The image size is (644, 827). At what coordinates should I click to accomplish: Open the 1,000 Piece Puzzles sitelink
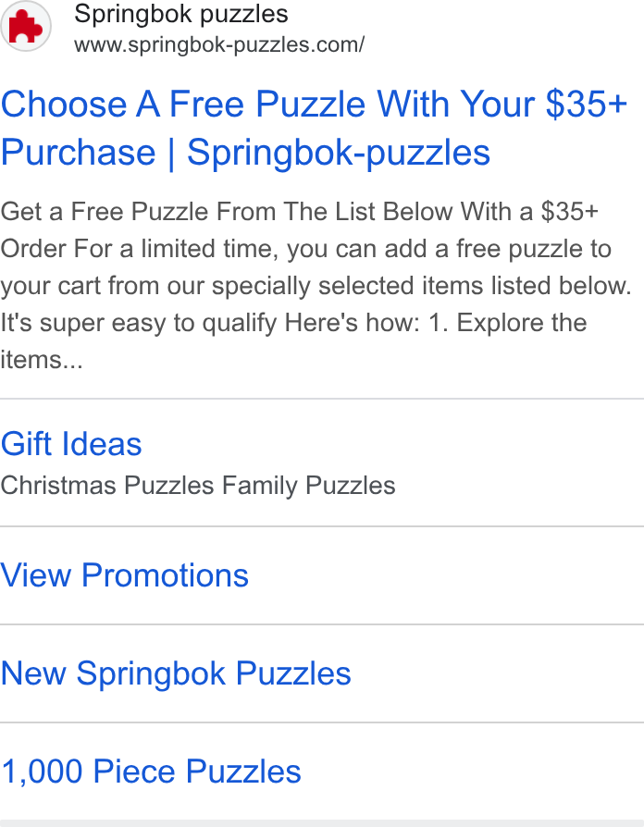tap(151, 771)
